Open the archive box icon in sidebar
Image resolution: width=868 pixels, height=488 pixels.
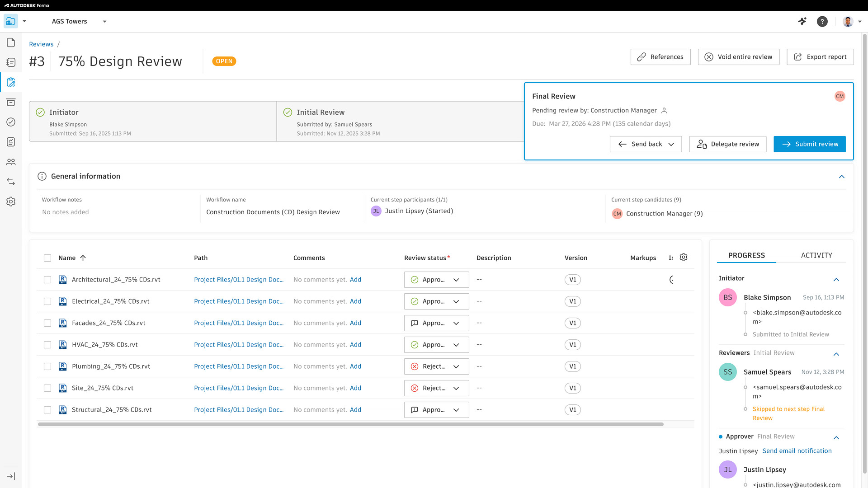pyautogui.click(x=11, y=102)
